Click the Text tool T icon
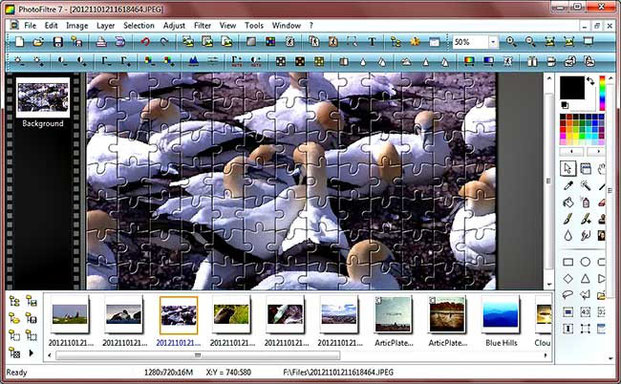Viewport: 621px width, 384px height. coord(372,42)
